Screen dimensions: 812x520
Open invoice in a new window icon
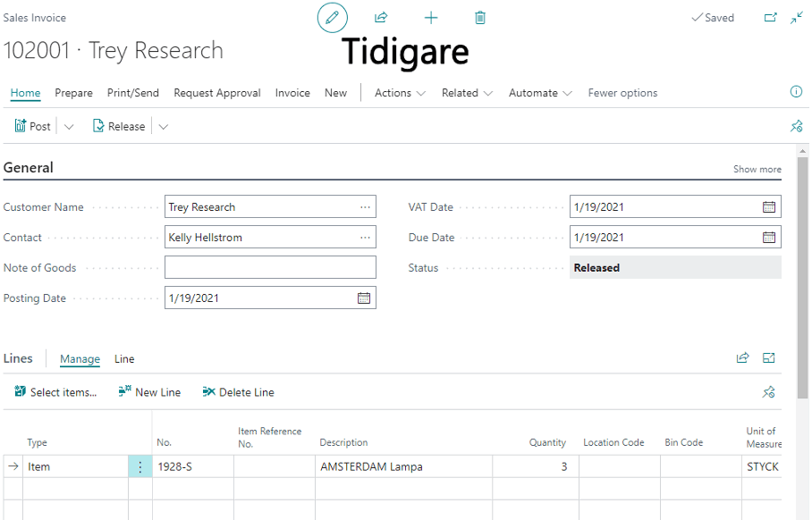771,18
